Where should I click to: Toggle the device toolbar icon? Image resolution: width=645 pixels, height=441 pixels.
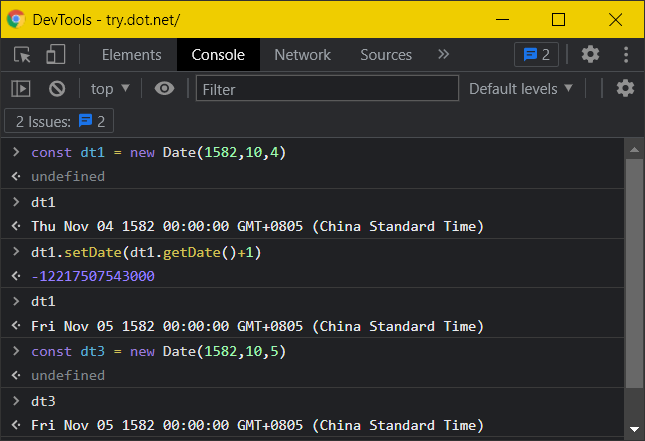click(x=56, y=54)
